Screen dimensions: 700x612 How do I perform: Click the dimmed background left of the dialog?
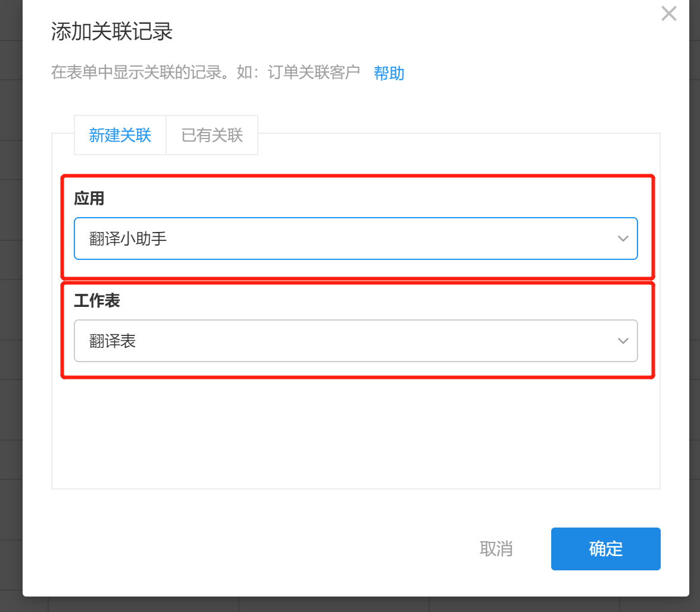pyautogui.click(x=11, y=297)
